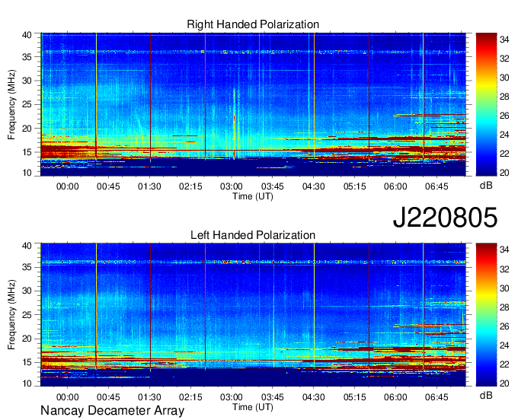The height and width of the screenshot is (420, 518).
Task: Click the 00:00 time tick of Right Handed plot
Action: click(68, 186)
